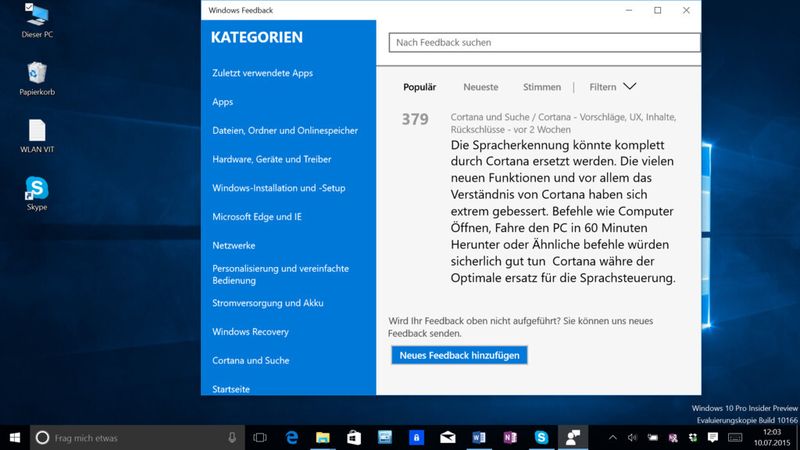The height and width of the screenshot is (450, 800).
Task: Select Microsoft Edge und IE category
Action: point(257,217)
